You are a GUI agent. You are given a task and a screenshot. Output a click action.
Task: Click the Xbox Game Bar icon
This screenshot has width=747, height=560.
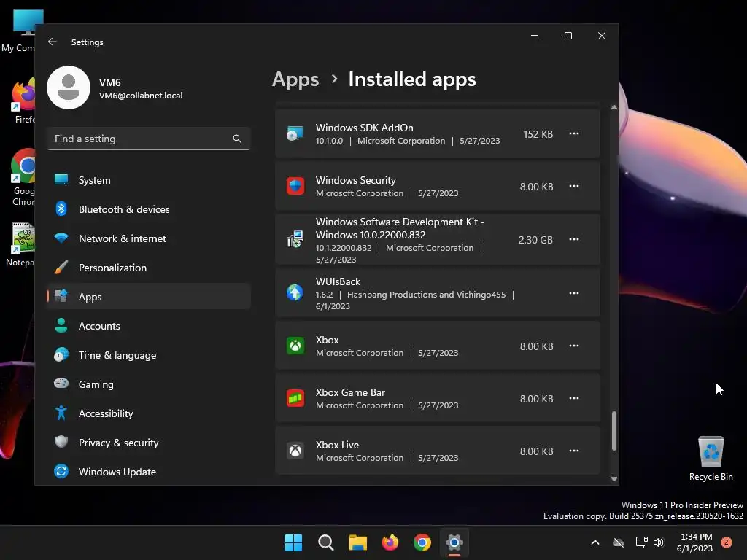pyautogui.click(x=295, y=398)
